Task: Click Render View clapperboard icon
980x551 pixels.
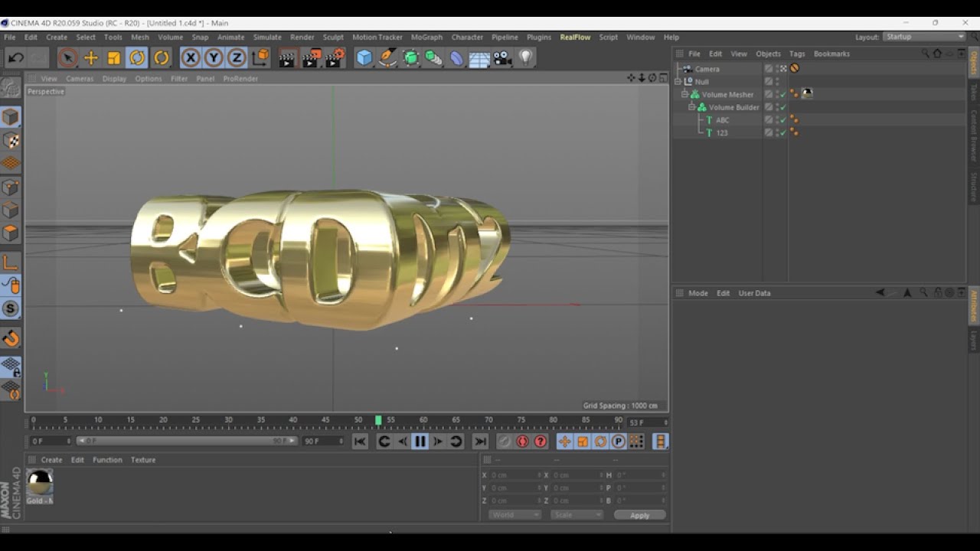Action: (x=287, y=58)
